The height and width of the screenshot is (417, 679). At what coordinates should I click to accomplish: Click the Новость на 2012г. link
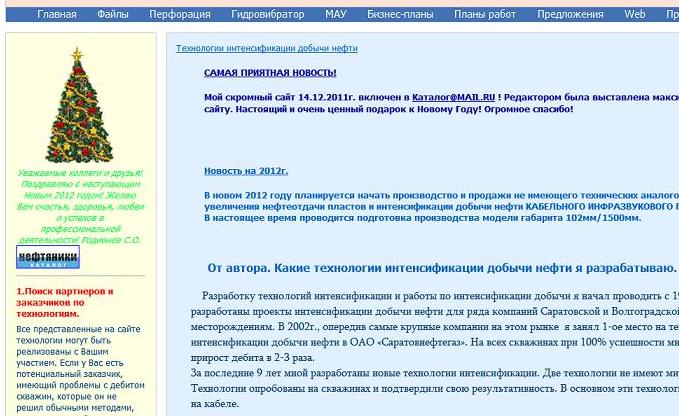click(246, 171)
